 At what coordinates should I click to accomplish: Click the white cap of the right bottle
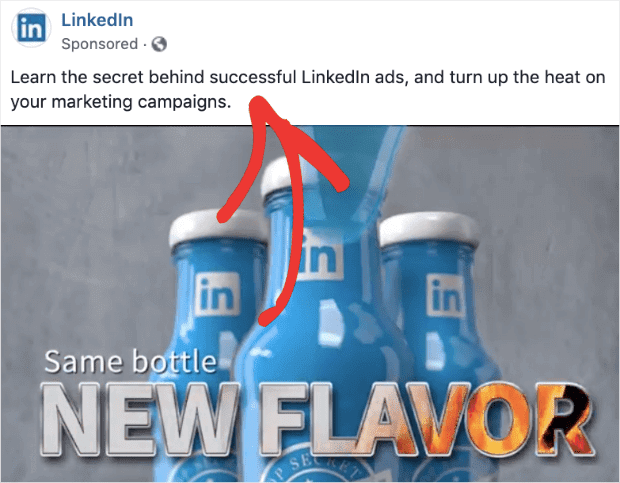tap(428, 230)
